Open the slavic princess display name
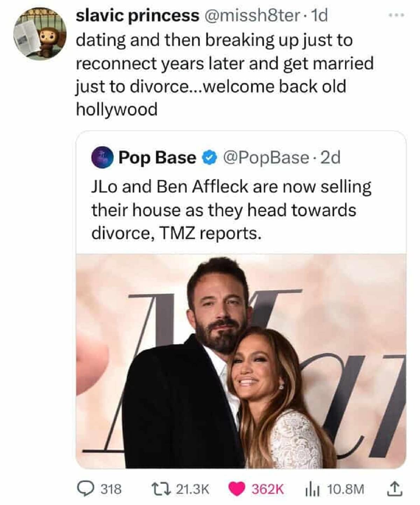The image size is (420, 505). click(137, 16)
